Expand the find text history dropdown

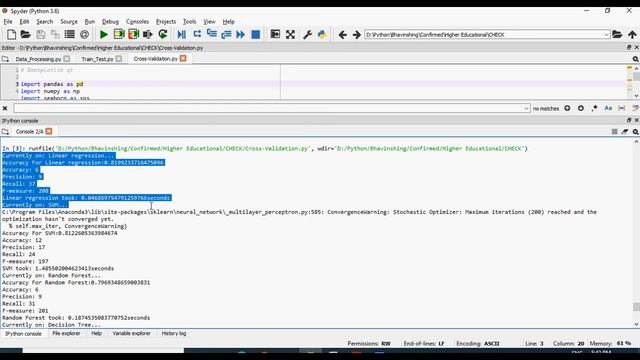click(526, 108)
